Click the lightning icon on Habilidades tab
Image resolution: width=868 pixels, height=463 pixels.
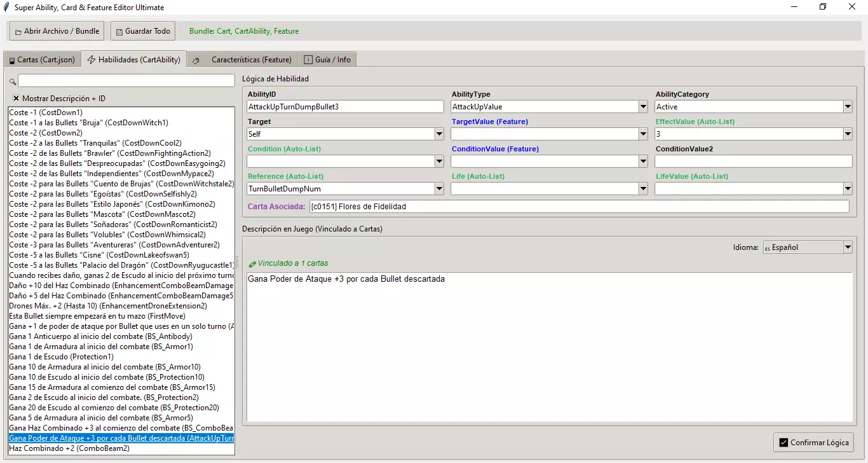(x=92, y=60)
